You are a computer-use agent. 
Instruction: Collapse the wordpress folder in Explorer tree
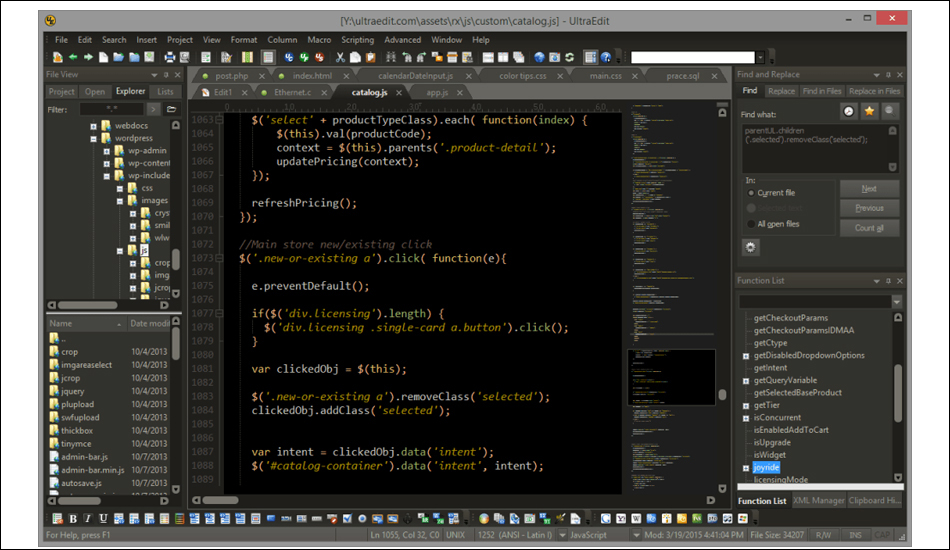point(93,139)
